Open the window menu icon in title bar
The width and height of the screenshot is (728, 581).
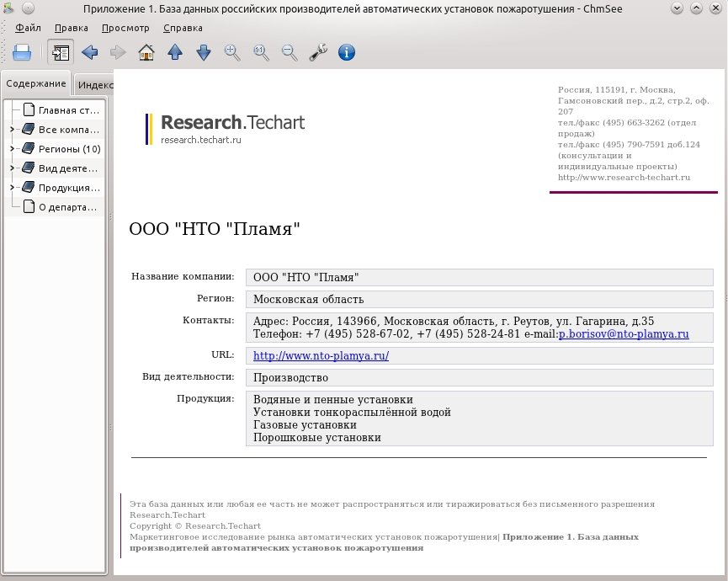8,8
